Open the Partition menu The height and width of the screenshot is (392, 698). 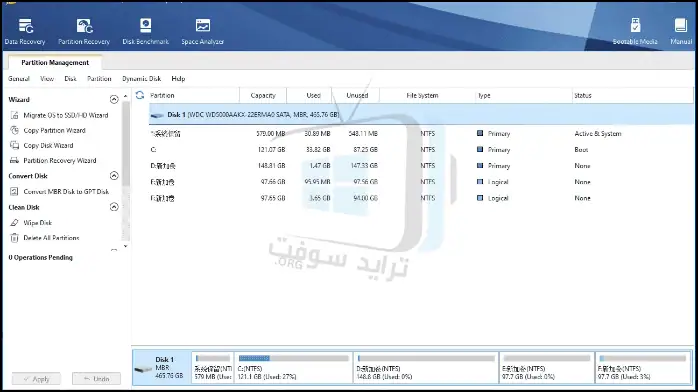[99, 79]
